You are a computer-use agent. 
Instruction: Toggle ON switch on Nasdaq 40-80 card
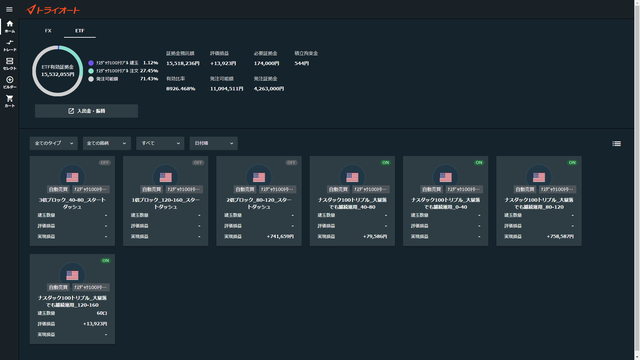coord(385,162)
